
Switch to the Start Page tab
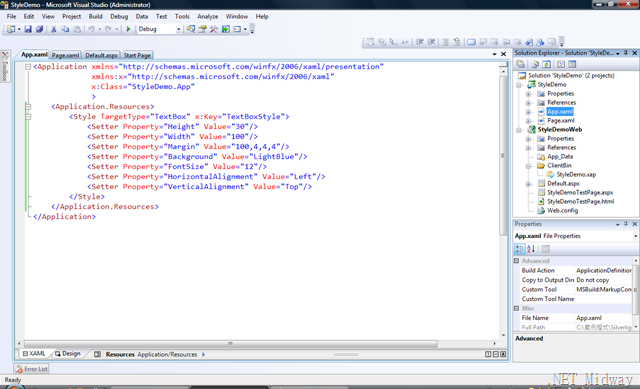137,56
